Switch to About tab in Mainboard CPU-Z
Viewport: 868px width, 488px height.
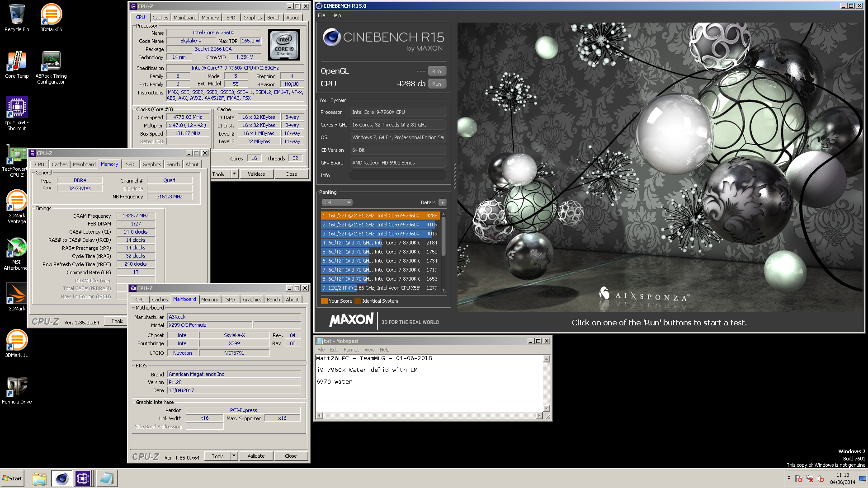click(292, 300)
